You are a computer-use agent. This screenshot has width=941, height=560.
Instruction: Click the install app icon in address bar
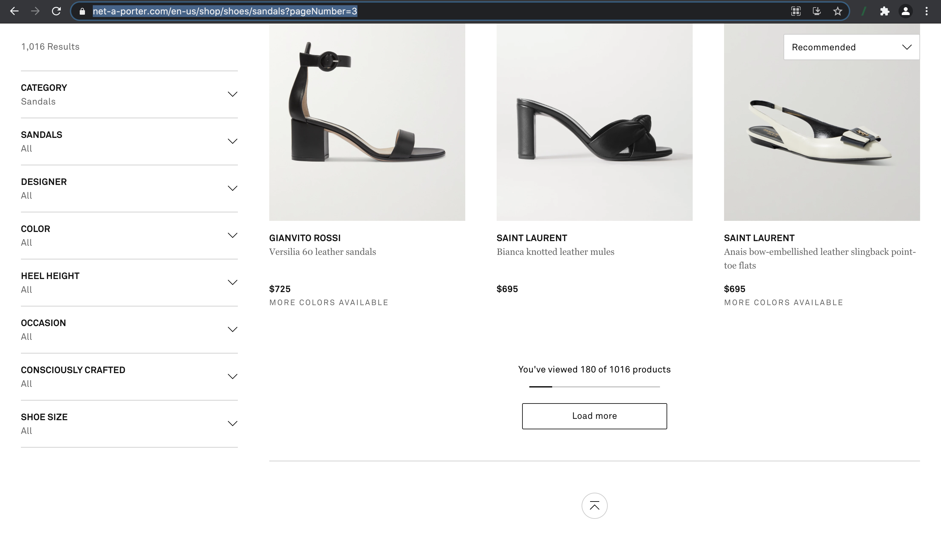817,11
